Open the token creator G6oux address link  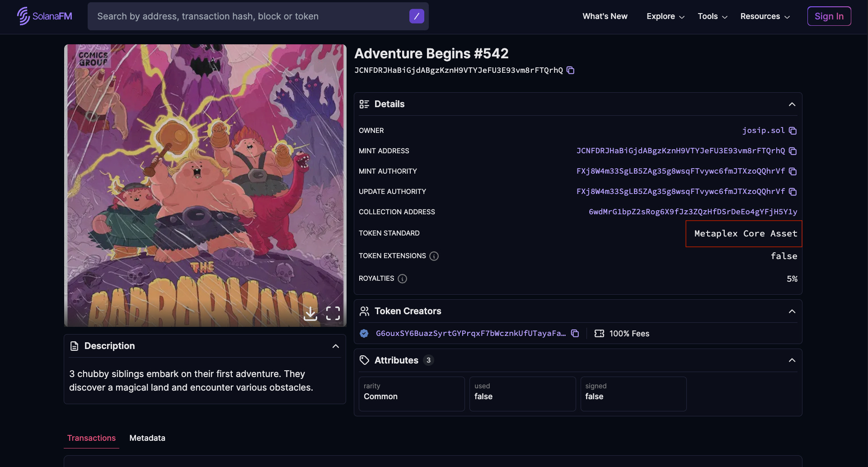coord(470,333)
